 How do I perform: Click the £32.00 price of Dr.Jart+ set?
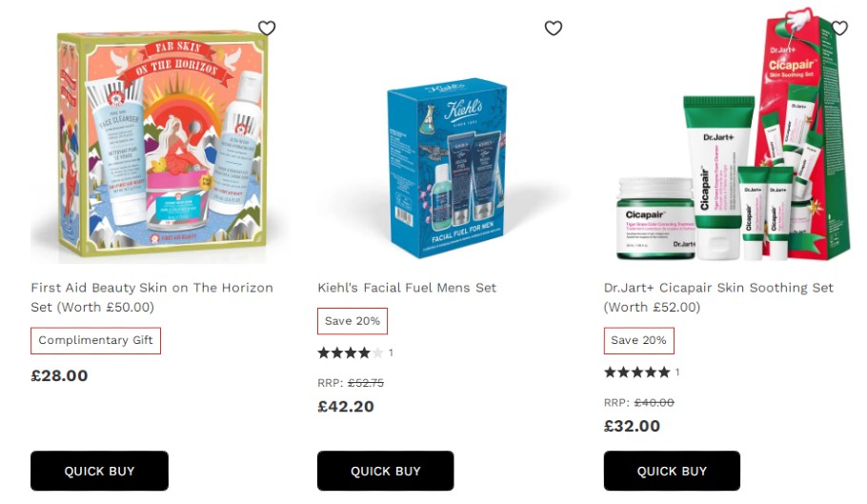[632, 426]
